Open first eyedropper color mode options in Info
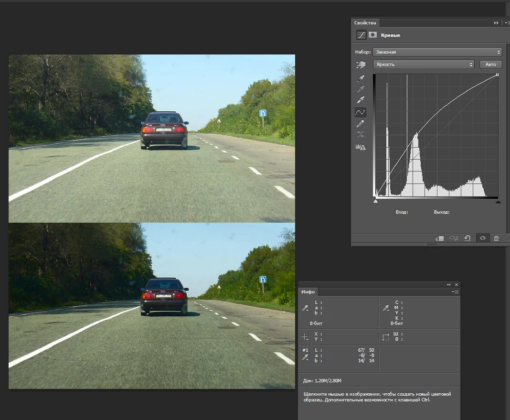The width and height of the screenshot is (510, 420). (x=306, y=309)
